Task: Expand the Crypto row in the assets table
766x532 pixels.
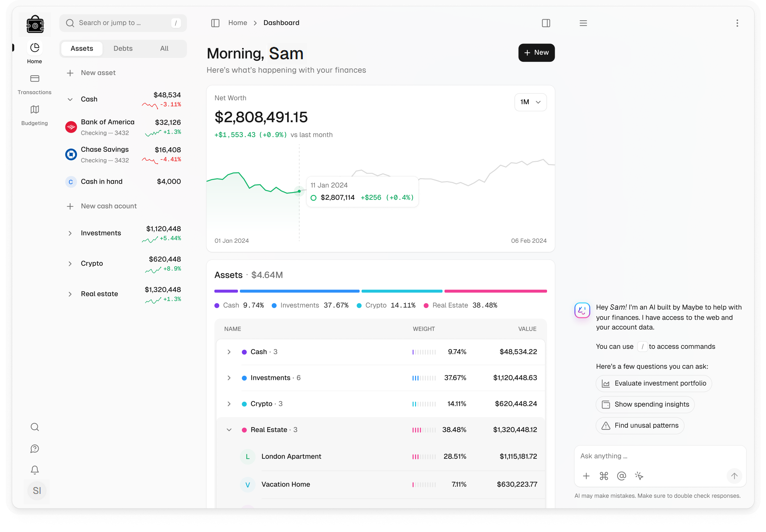Action: coord(229,404)
